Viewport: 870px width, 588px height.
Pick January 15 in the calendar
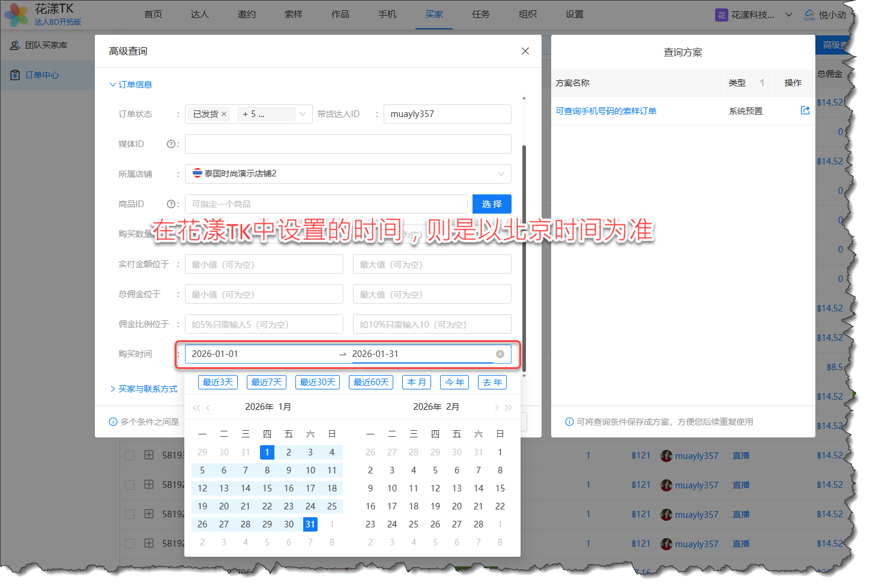pos(267,488)
